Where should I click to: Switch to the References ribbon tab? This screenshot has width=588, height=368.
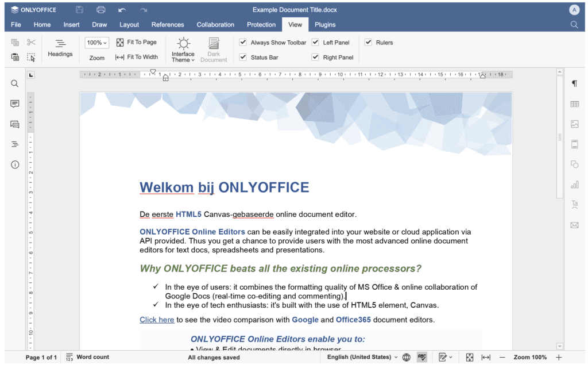(x=168, y=25)
